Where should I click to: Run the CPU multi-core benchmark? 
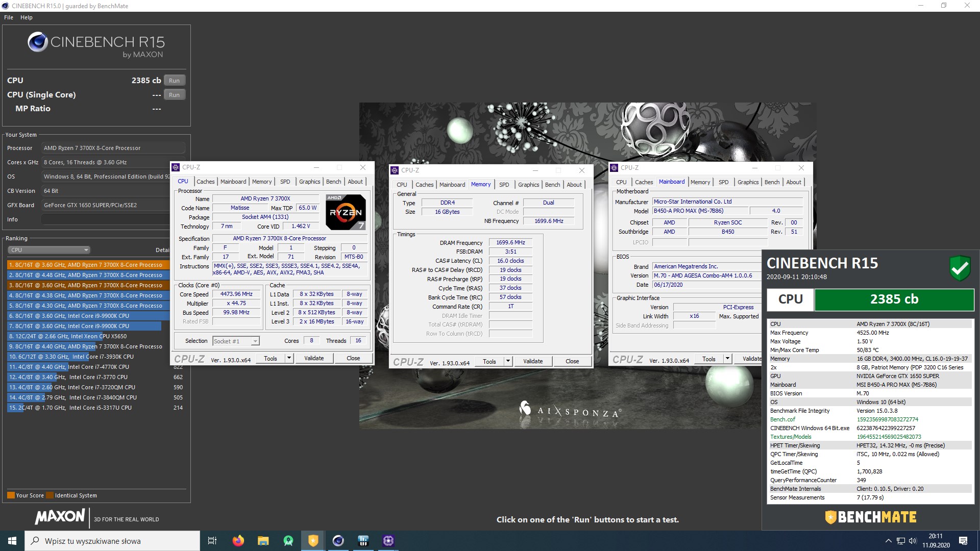pyautogui.click(x=175, y=81)
